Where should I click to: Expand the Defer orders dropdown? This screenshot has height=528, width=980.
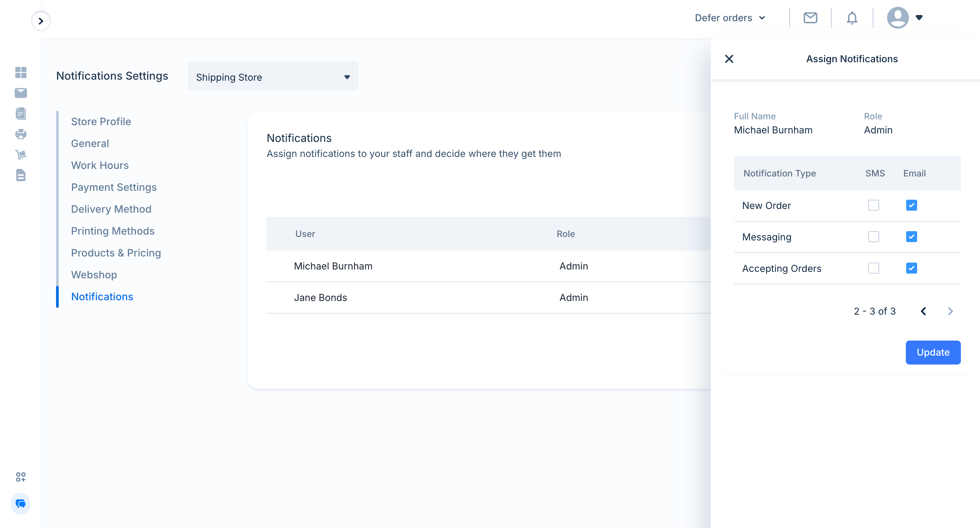730,18
